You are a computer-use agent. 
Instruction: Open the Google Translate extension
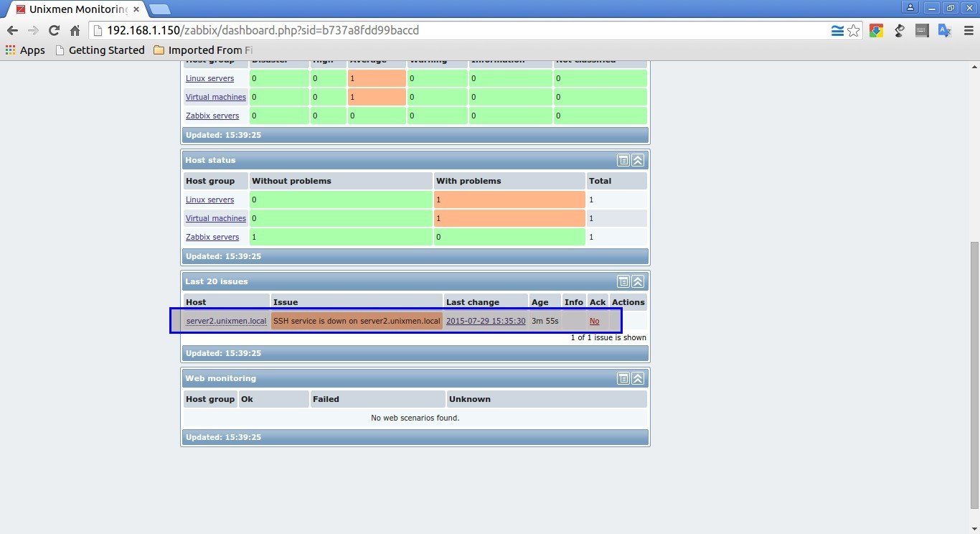coord(945,31)
